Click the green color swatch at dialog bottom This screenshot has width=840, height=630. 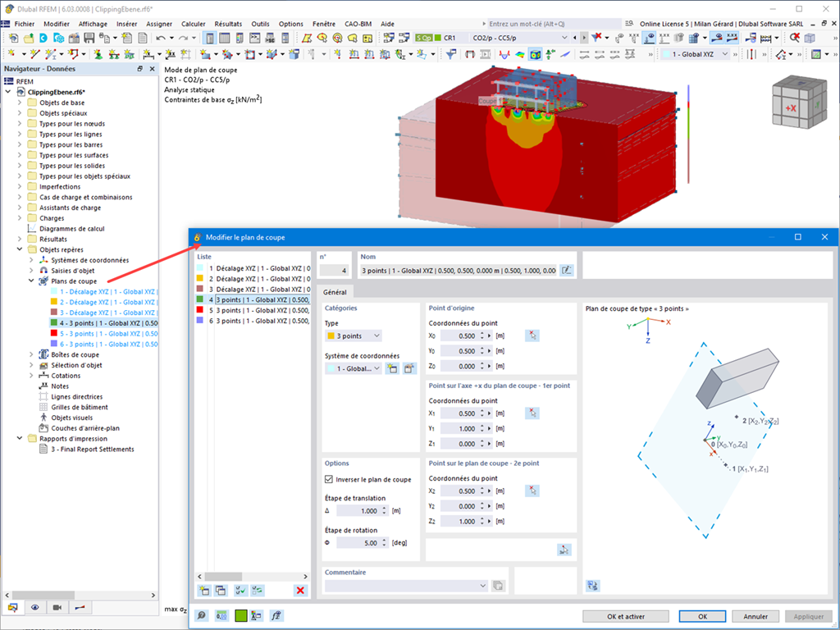pos(240,615)
